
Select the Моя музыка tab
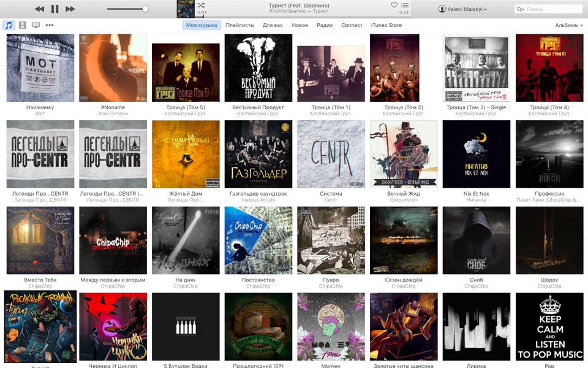coord(202,25)
